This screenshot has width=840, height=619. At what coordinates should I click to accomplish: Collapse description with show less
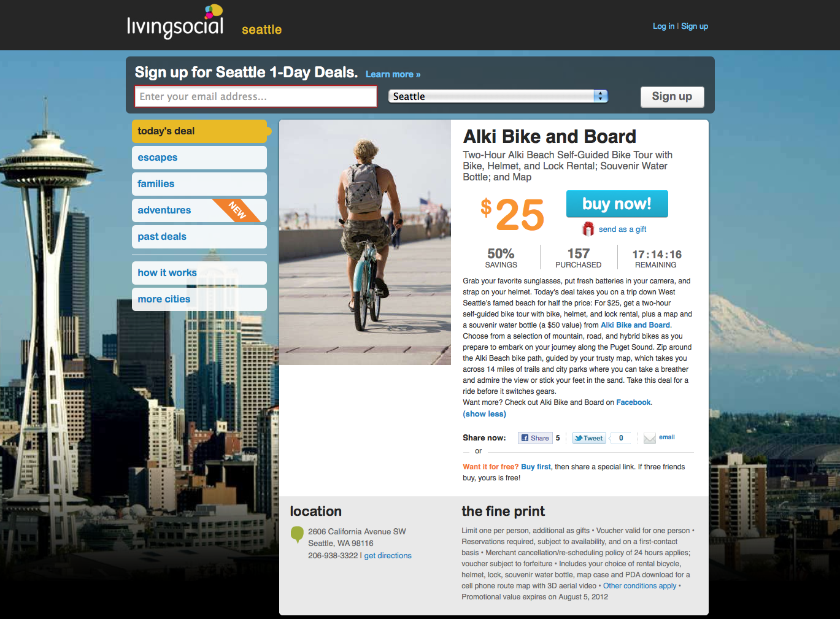pos(484,414)
